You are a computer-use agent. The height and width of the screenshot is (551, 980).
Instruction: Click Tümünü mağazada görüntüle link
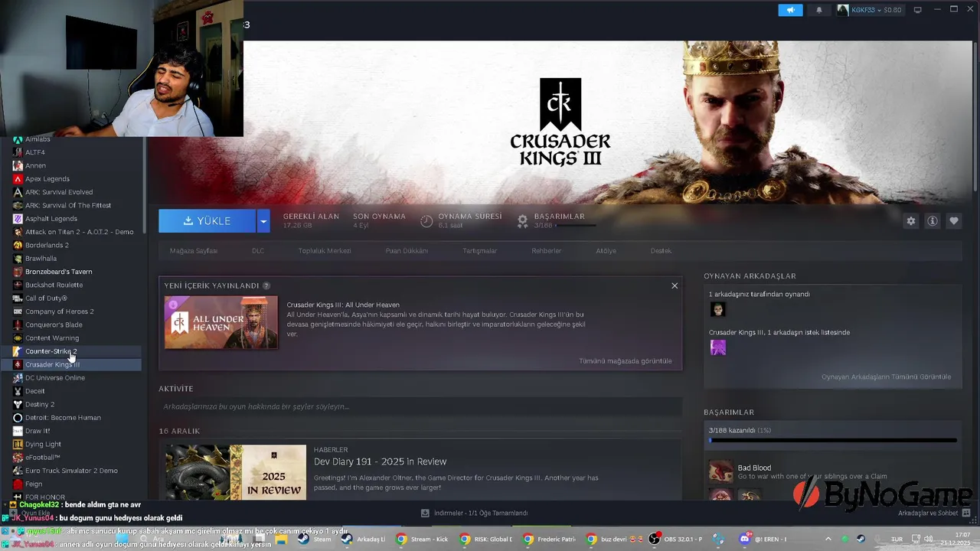coord(626,361)
